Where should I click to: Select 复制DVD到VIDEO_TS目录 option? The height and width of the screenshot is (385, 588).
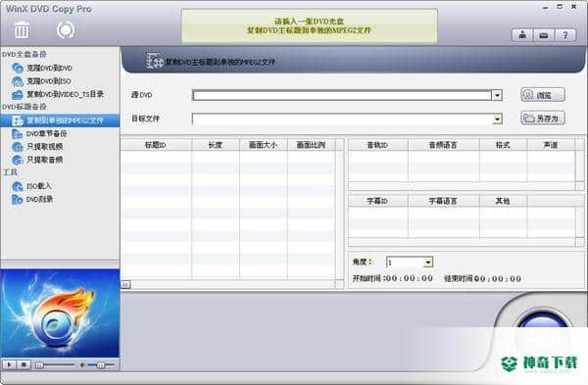coord(65,94)
